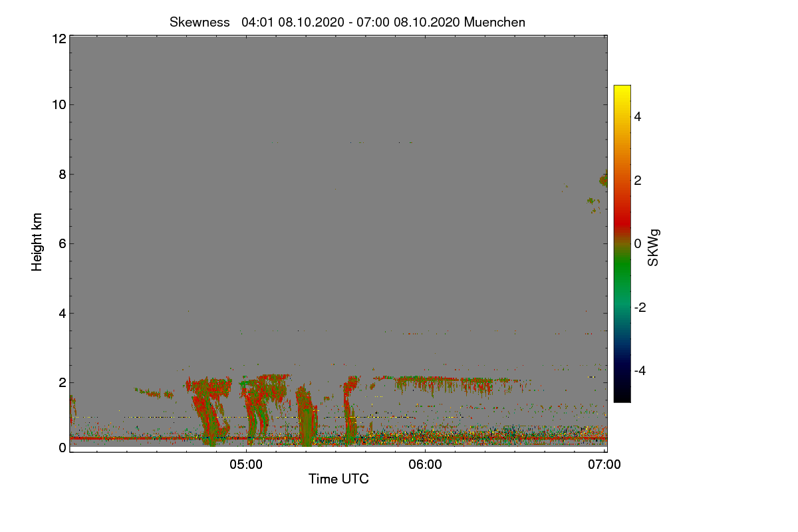The height and width of the screenshot is (532, 798).
Task: Click the cloud patch near 8 km
Action: [603, 180]
